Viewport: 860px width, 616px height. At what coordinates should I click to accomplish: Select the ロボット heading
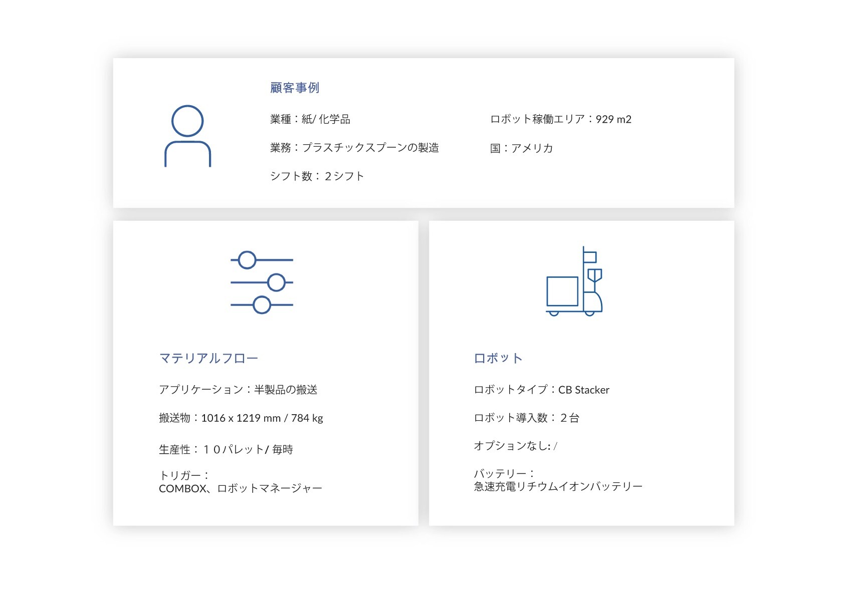[498, 358]
